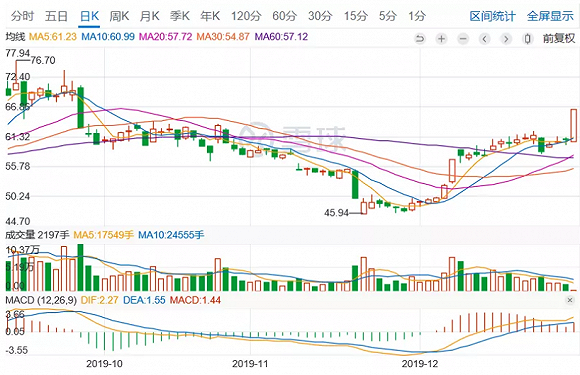The width and height of the screenshot is (580, 375).
Task: Zoom in with the plus icon
Action: pos(441,38)
